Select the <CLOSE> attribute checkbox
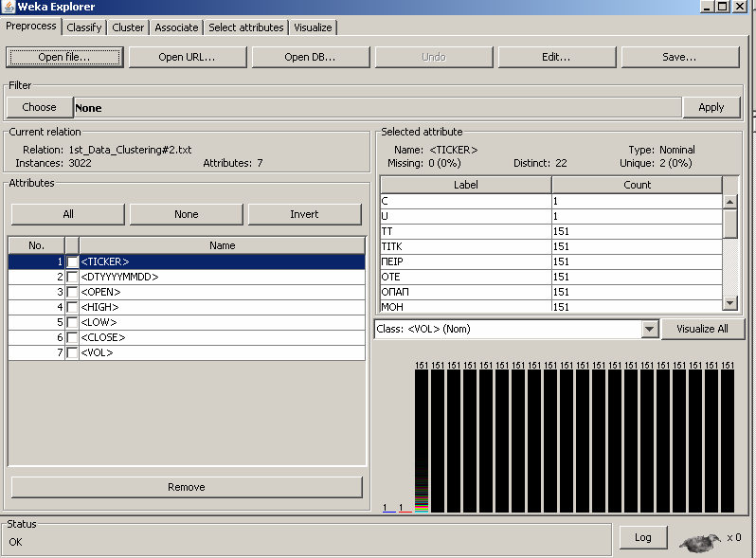The height and width of the screenshot is (558, 756). point(72,337)
